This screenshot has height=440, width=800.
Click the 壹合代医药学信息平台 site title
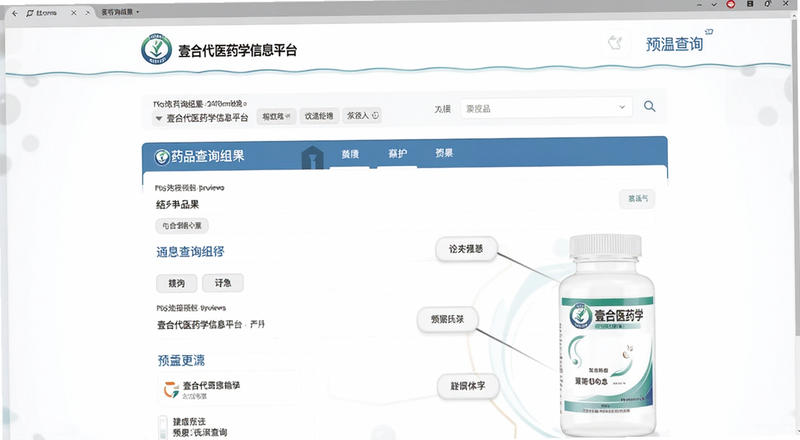click(237, 51)
